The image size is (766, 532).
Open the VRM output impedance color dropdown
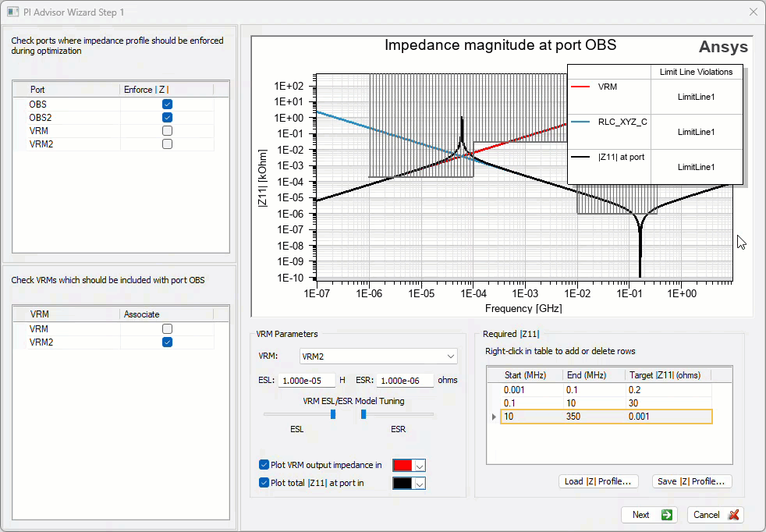[x=418, y=464]
